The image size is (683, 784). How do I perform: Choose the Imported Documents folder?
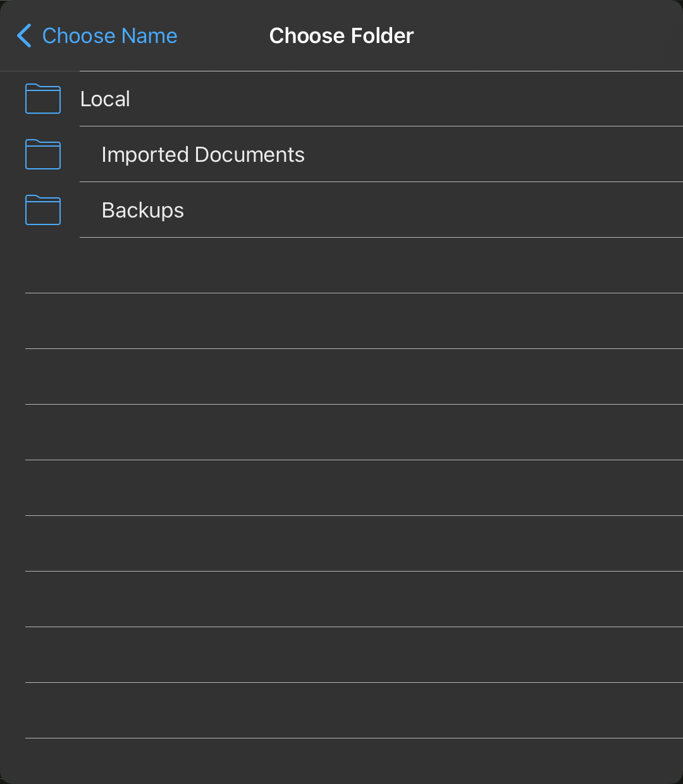(341, 154)
